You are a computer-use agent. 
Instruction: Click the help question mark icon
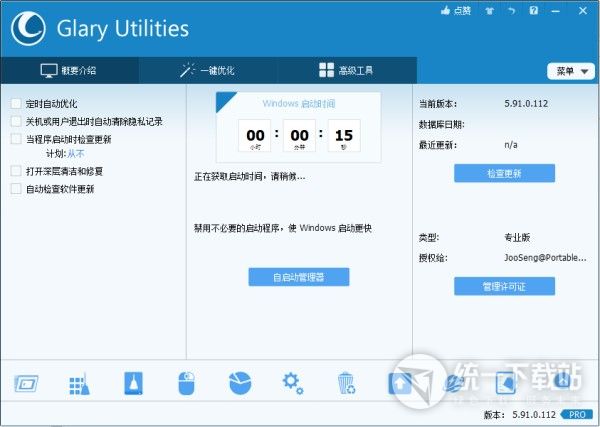tap(532, 11)
